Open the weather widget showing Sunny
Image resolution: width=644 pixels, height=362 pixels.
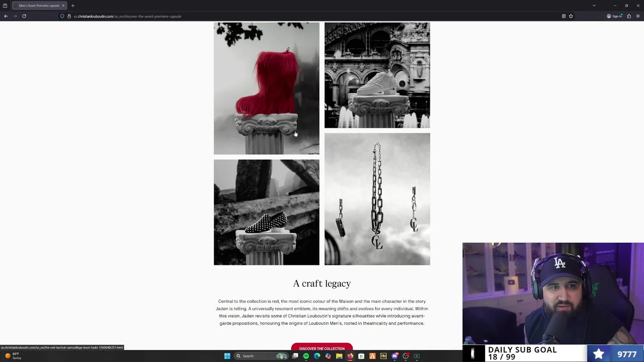pyautogui.click(x=13, y=356)
